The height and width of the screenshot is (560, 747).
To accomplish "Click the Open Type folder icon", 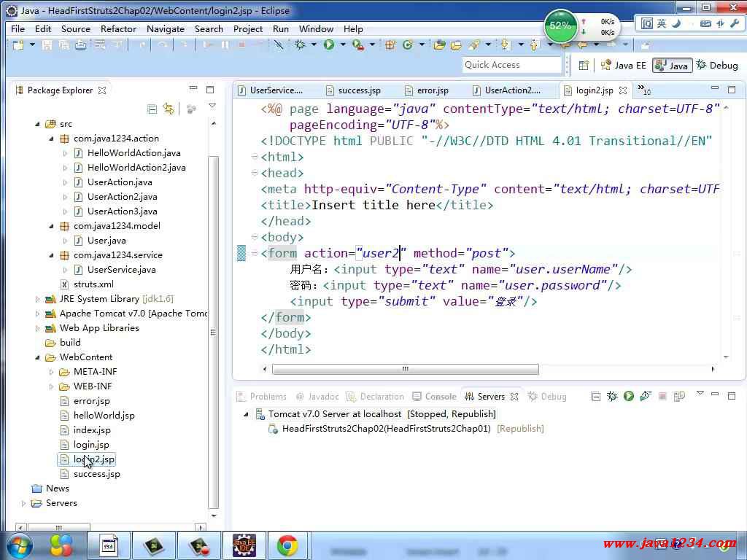I will coord(439,44).
